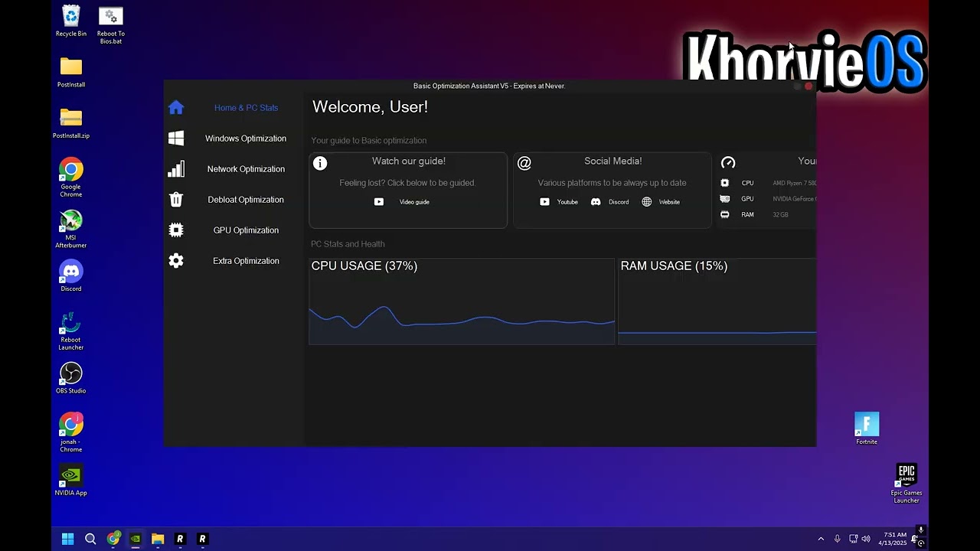The height and width of the screenshot is (551, 980).
Task: Click the globe Website icon
Action: pos(647,202)
